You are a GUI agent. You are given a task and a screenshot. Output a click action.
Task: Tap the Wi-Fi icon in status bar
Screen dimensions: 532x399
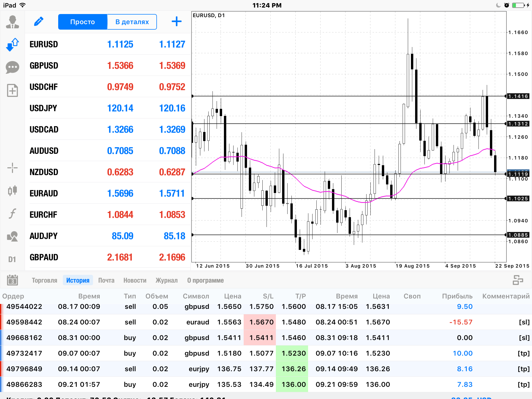point(23,5)
